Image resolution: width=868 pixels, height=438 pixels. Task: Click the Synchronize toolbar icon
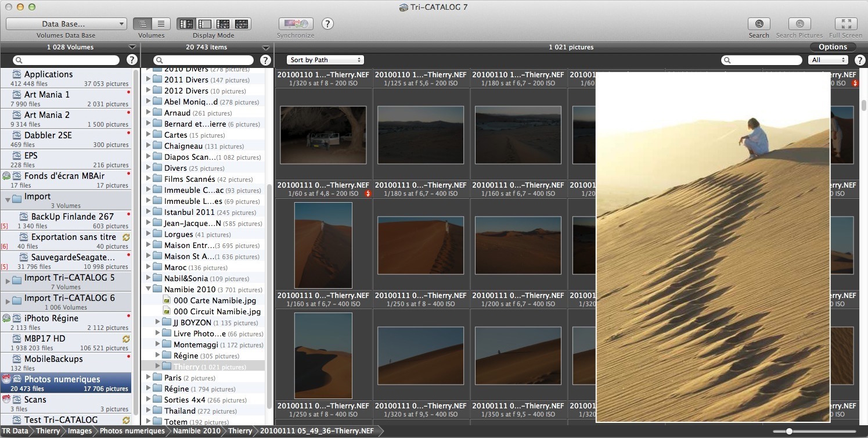pos(296,24)
